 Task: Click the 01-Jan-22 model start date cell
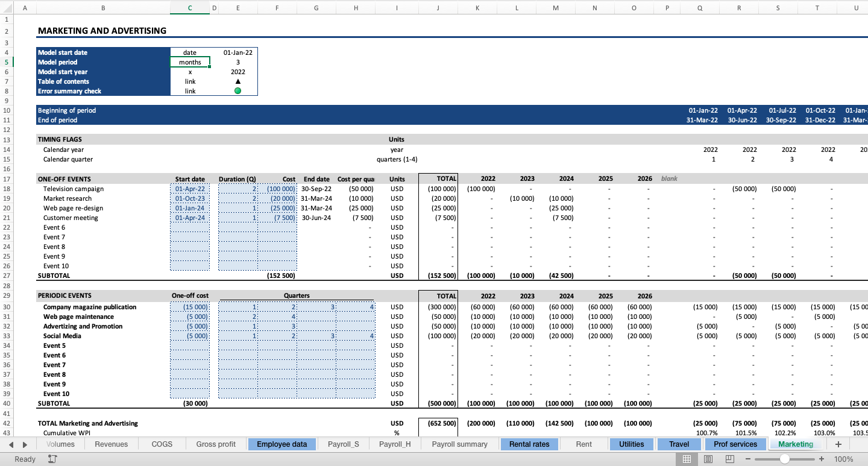click(x=237, y=52)
